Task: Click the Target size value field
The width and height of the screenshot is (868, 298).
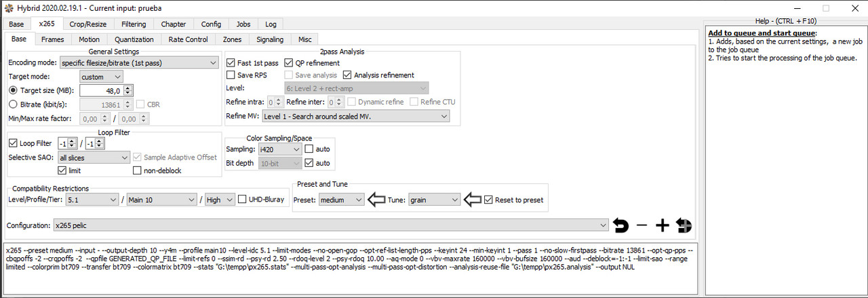Action: click(102, 90)
